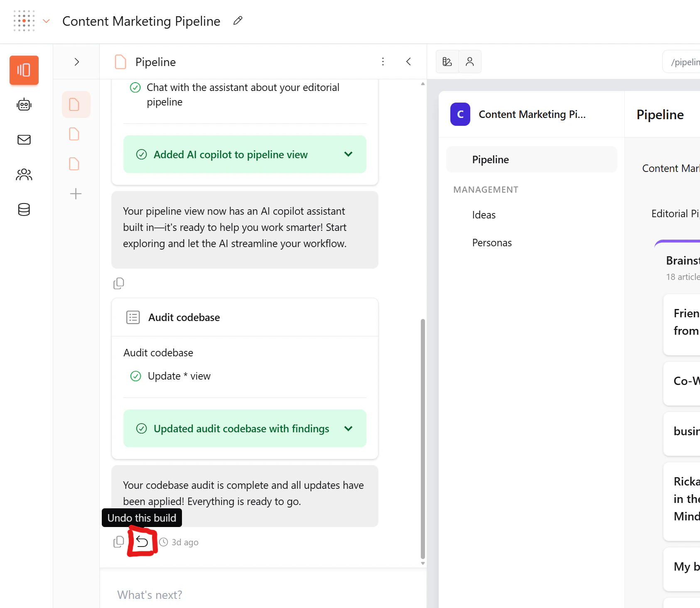
Task: Copy the codebase audit completion message
Action: [118, 542]
